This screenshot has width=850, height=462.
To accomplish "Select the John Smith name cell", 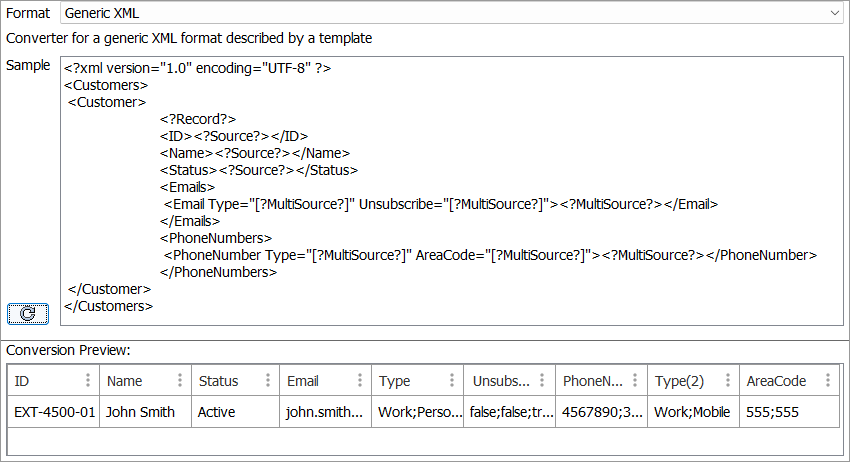I will click(140, 412).
